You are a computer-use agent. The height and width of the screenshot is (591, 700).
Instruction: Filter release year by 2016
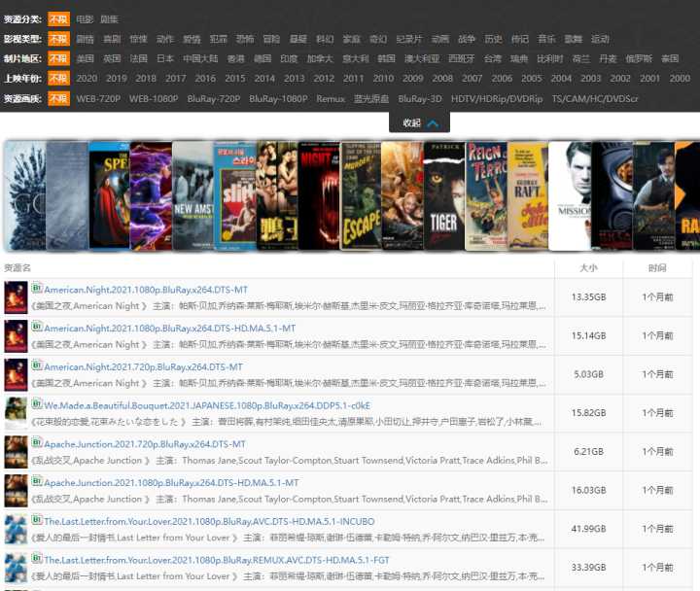pos(205,78)
